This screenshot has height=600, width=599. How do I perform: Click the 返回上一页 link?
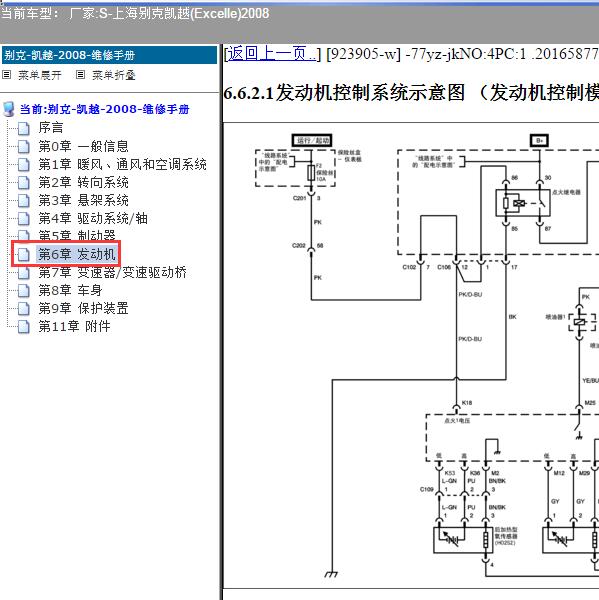click(272, 54)
